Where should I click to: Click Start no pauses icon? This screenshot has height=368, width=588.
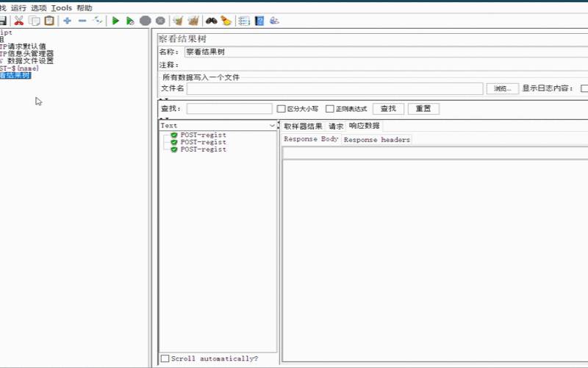(130, 21)
